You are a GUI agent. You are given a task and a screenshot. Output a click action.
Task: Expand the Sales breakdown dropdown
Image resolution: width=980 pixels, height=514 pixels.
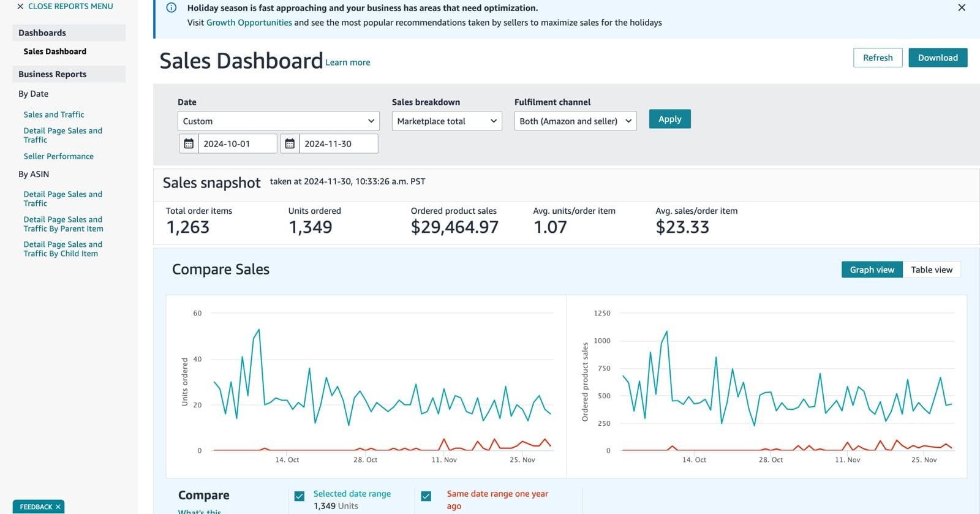point(447,121)
